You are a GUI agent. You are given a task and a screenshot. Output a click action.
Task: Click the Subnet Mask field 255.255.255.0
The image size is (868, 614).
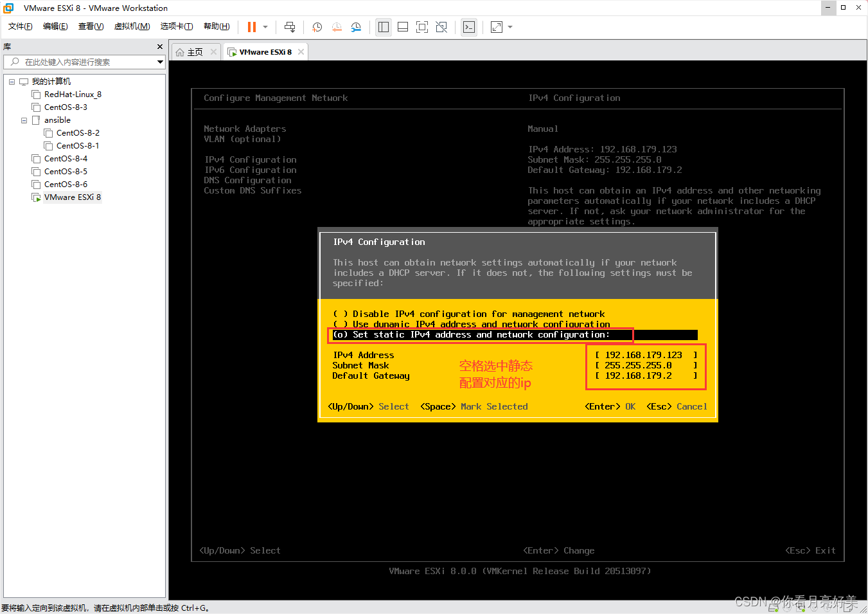646,365
